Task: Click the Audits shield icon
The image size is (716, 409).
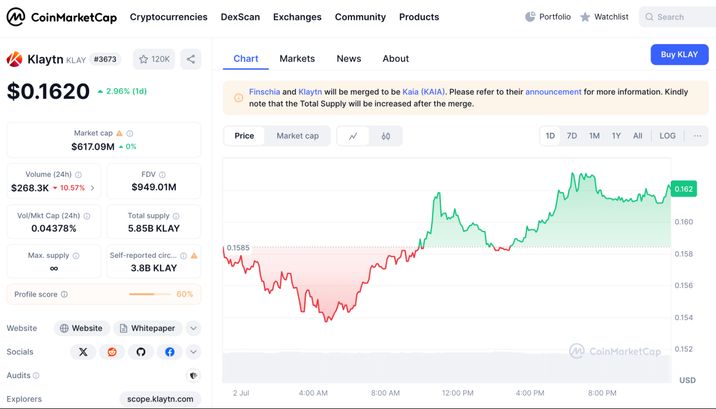Action: pos(193,376)
